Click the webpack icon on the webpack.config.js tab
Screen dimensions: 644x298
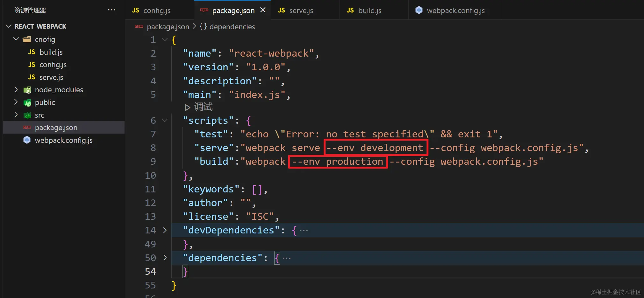click(419, 10)
